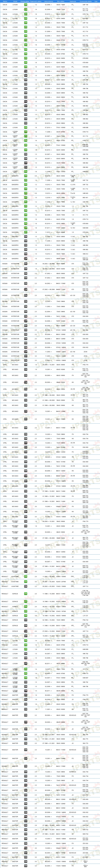Viewport: 100px width, 868px height.
Task: Click petrol icon in Sandero TCe 90 LPG row
Action: pos(26,176)
